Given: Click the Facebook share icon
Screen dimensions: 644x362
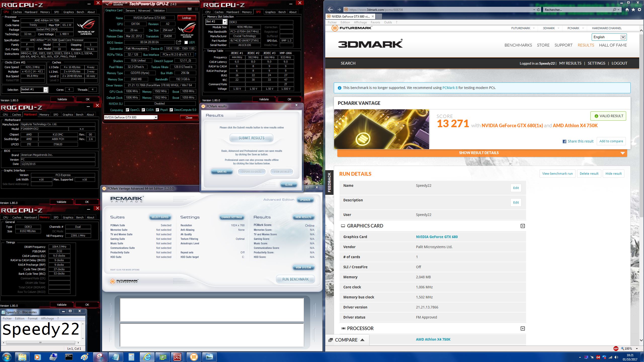Looking at the screenshot, I should pos(565,141).
